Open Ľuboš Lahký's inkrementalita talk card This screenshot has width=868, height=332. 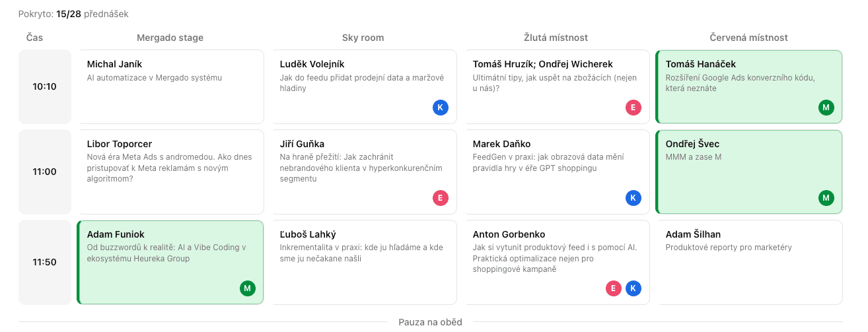click(364, 262)
